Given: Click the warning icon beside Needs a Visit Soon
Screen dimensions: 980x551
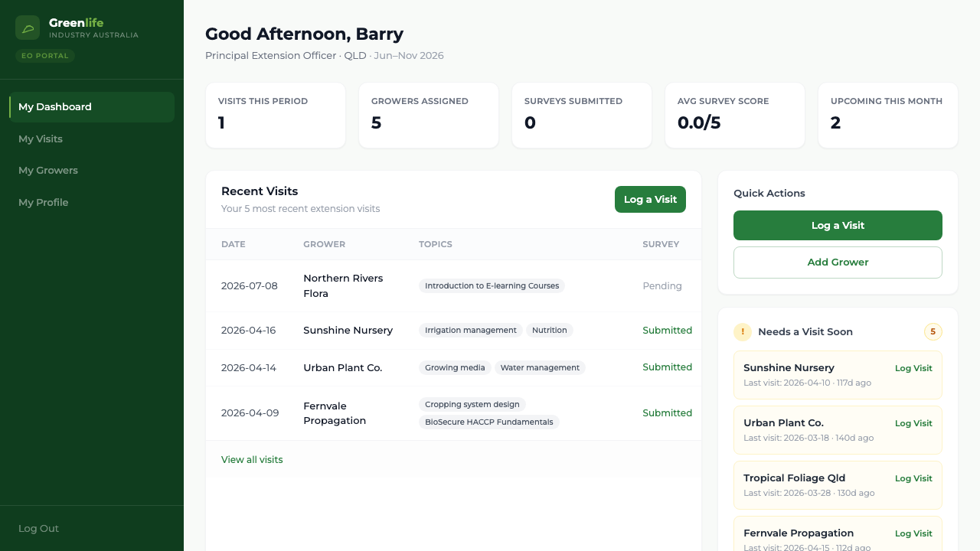Looking at the screenshot, I should point(743,331).
